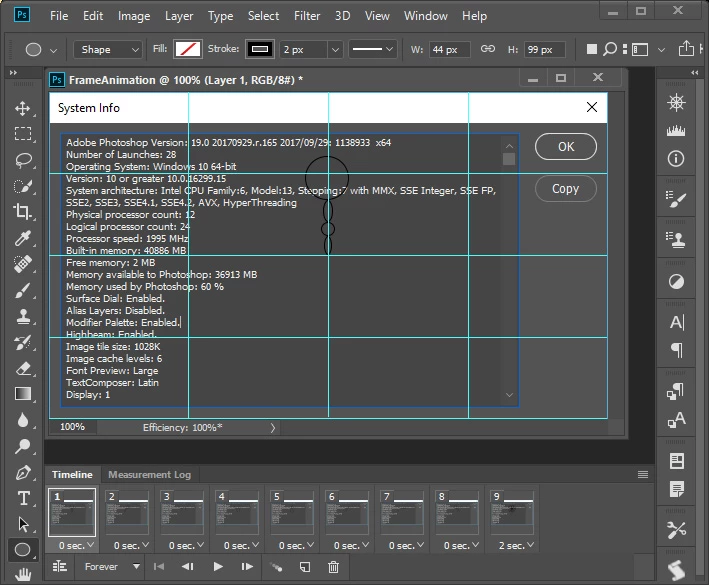Go to the next animation frame
Viewport: 709px width, 585px height.
pyautogui.click(x=247, y=566)
